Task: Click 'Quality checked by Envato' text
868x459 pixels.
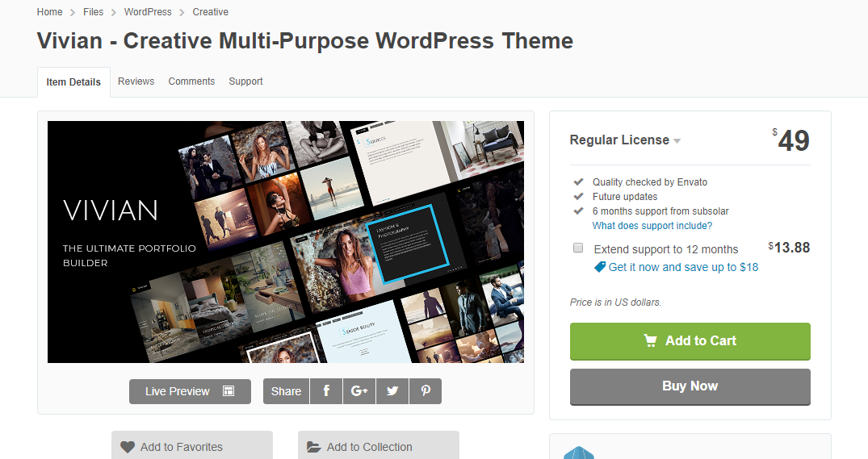Action: coord(650,182)
